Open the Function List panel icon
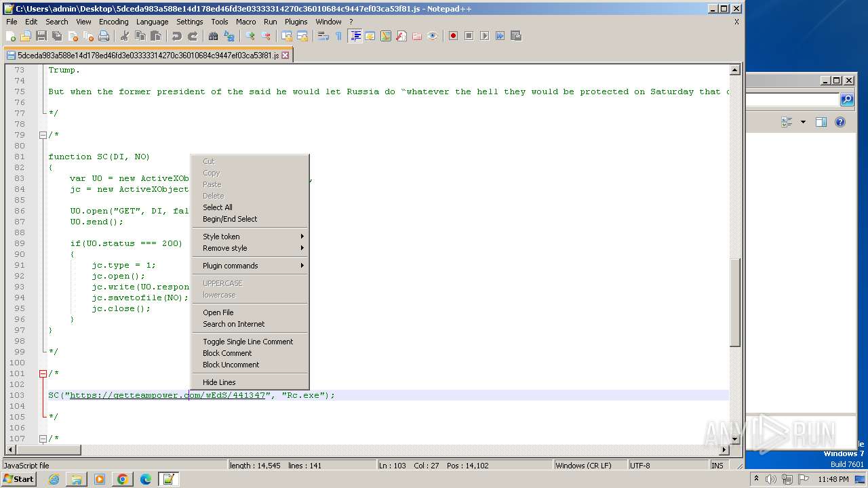 (401, 36)
